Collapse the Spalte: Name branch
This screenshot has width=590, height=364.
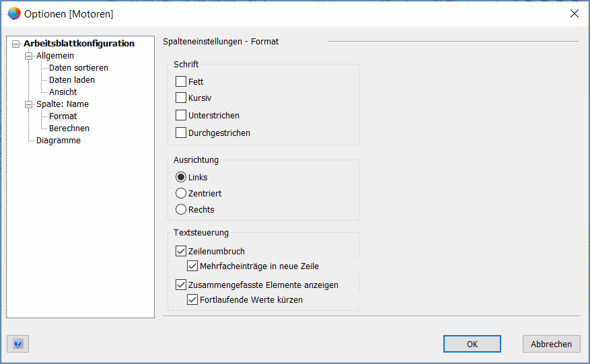click(x=29, y=104)
